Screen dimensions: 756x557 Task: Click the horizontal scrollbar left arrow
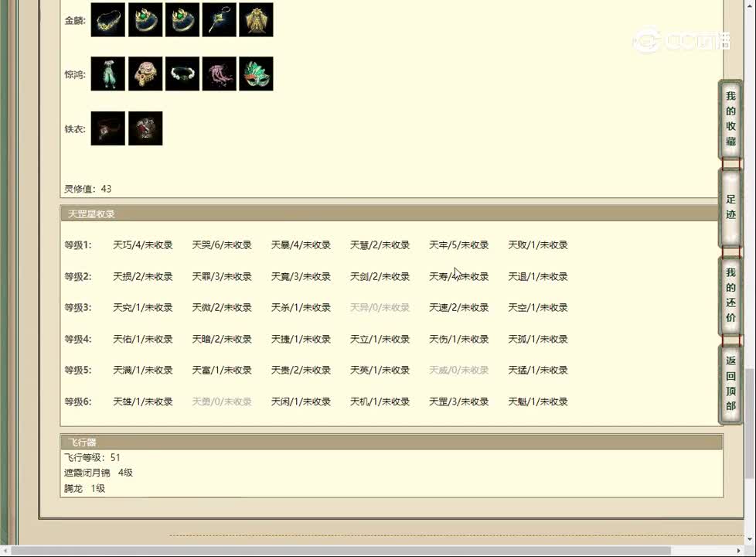[5, 551]
